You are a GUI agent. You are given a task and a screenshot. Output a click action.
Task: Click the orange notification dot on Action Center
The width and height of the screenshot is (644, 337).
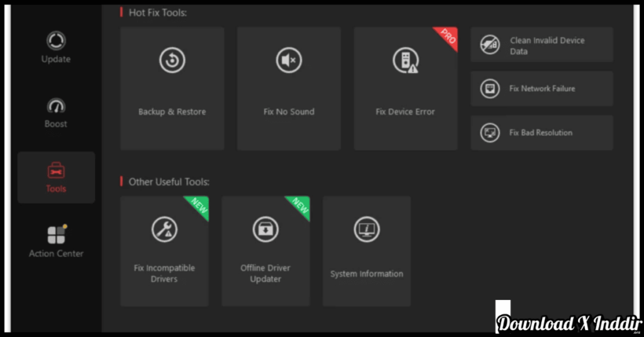tap(65, 227)
